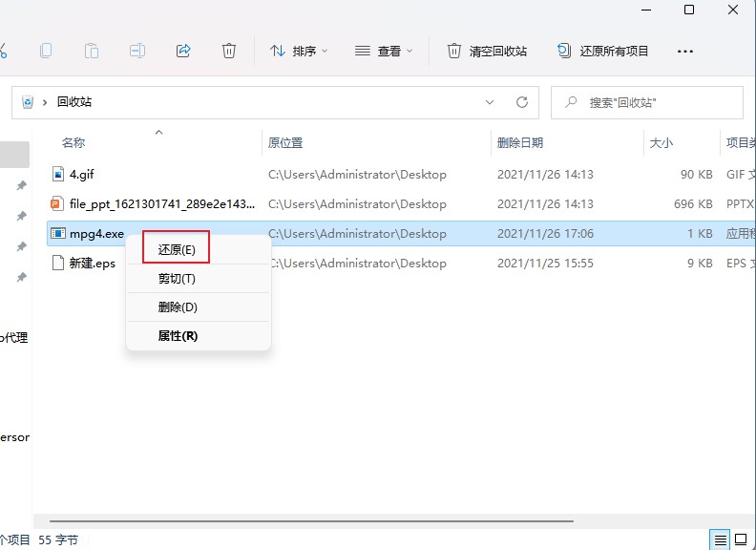Click the 4.gif image file icon
This screenshot has height=550, width=756.
coord(58,174)
